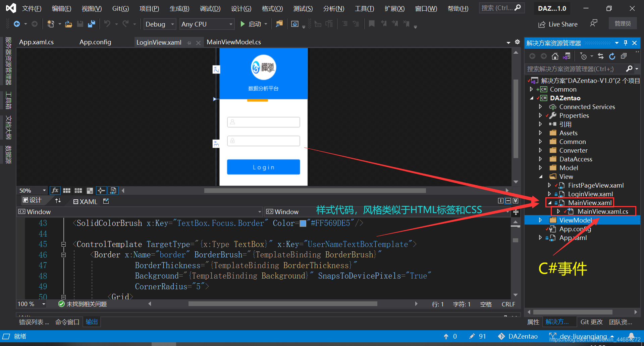
Task: Collapse the split pane
Action: 516,201
